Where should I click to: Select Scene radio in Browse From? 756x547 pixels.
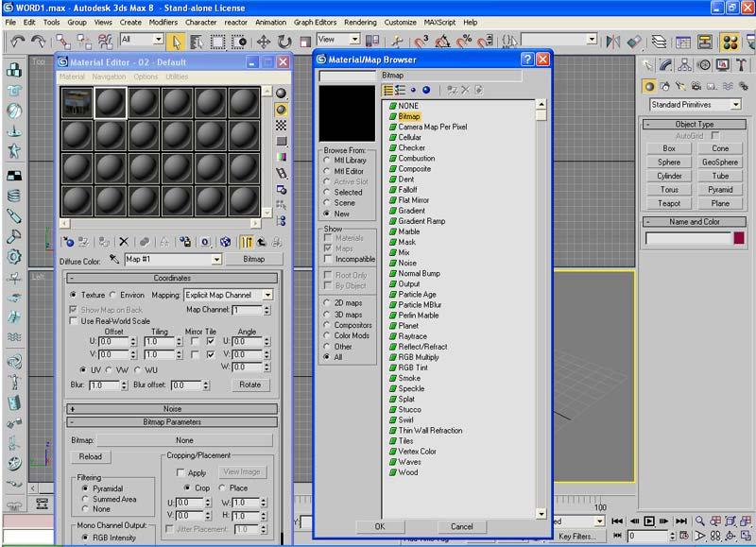click(326, 203)
